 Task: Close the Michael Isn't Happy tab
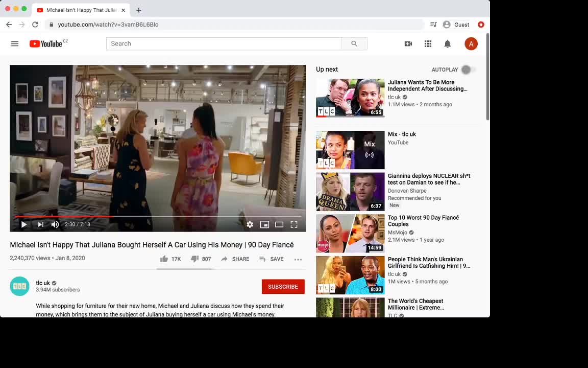[124, 10]
